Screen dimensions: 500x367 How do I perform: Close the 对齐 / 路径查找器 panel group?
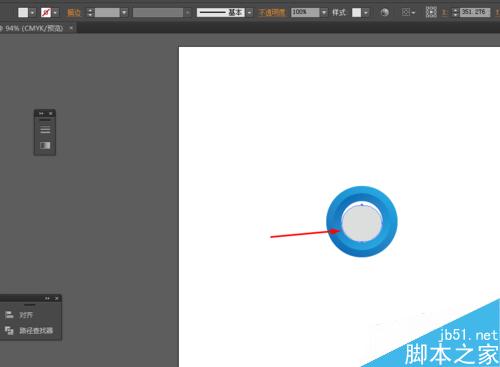(x=57, y=298)
